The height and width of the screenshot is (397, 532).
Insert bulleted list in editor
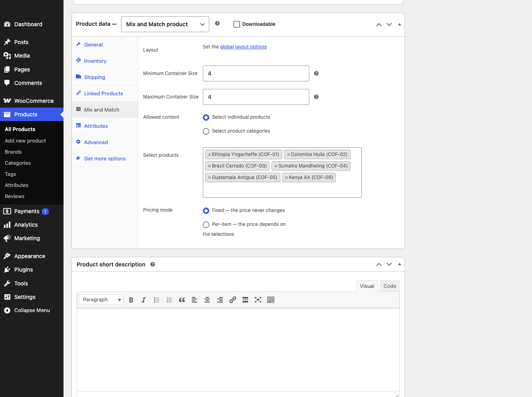[156, 300]
